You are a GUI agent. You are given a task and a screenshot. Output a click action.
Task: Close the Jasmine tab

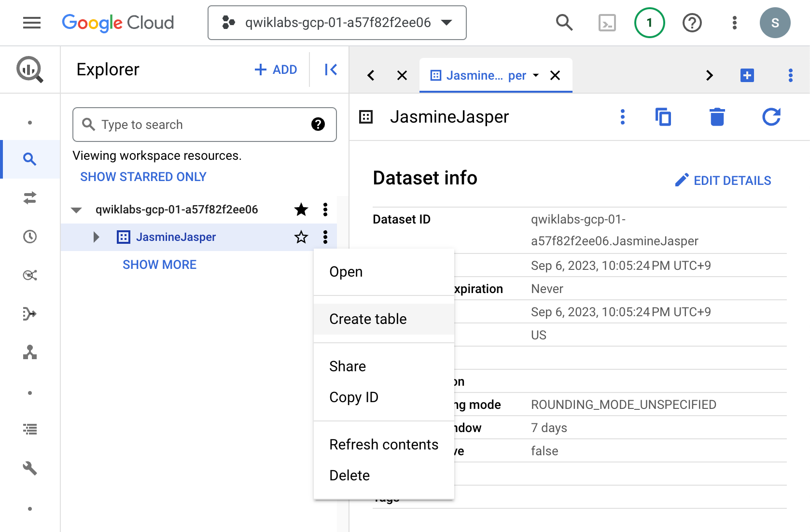click(555, 75)
